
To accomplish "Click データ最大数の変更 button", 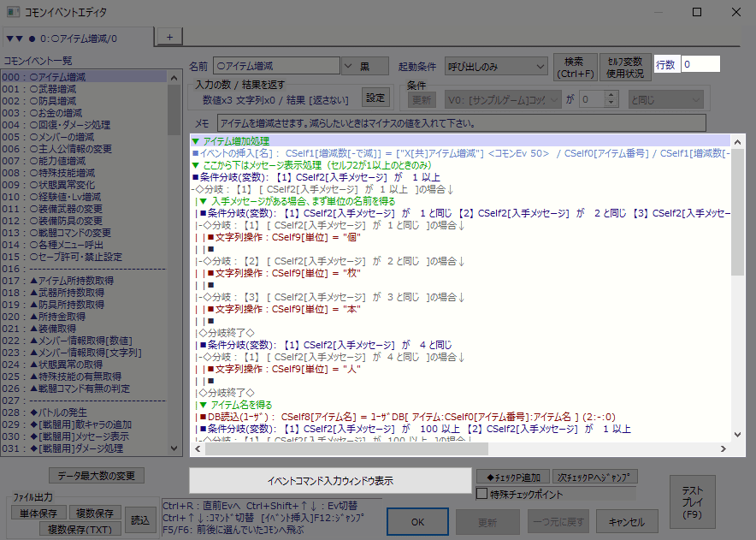I will point(97,476).
